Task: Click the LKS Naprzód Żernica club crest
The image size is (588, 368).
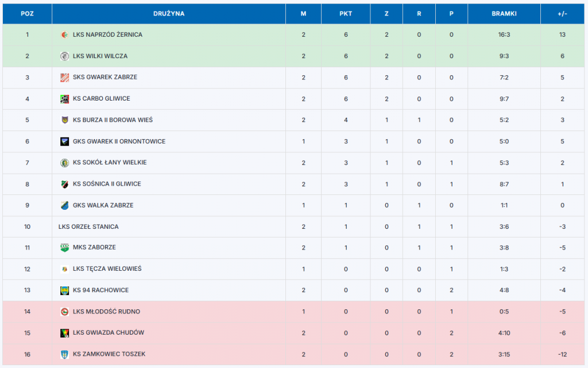Action: pos(65,34)
